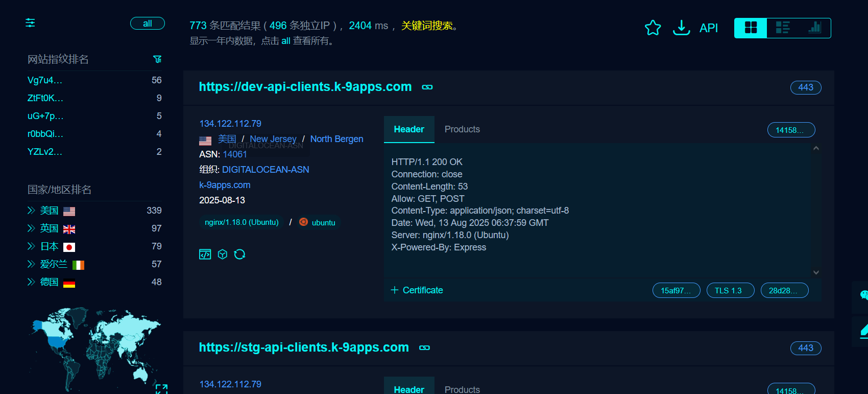
Task: Switch to list view layout
Action: tap(782, 28)
